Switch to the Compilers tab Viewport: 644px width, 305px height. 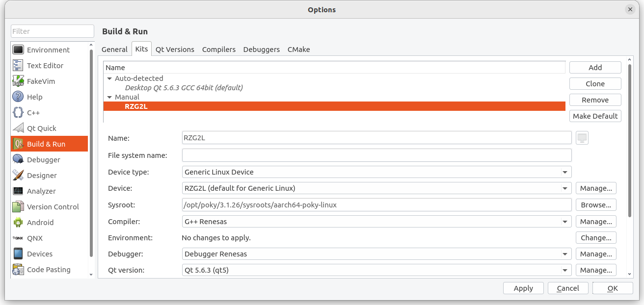point(218,50)
